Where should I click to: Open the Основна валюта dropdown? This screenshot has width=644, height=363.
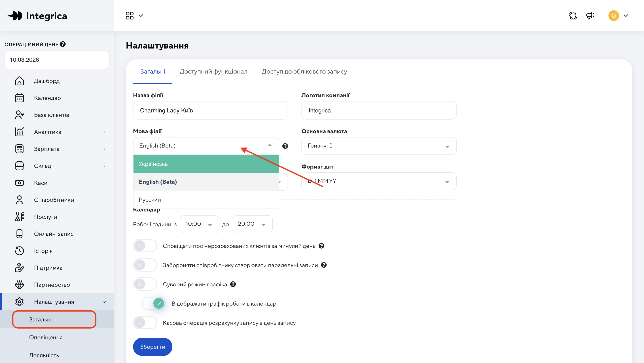point(379,146)
